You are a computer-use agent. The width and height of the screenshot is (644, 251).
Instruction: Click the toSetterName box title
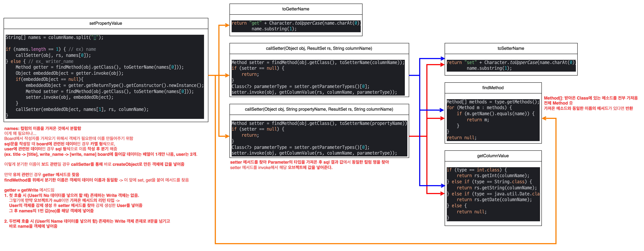(511, 48)
